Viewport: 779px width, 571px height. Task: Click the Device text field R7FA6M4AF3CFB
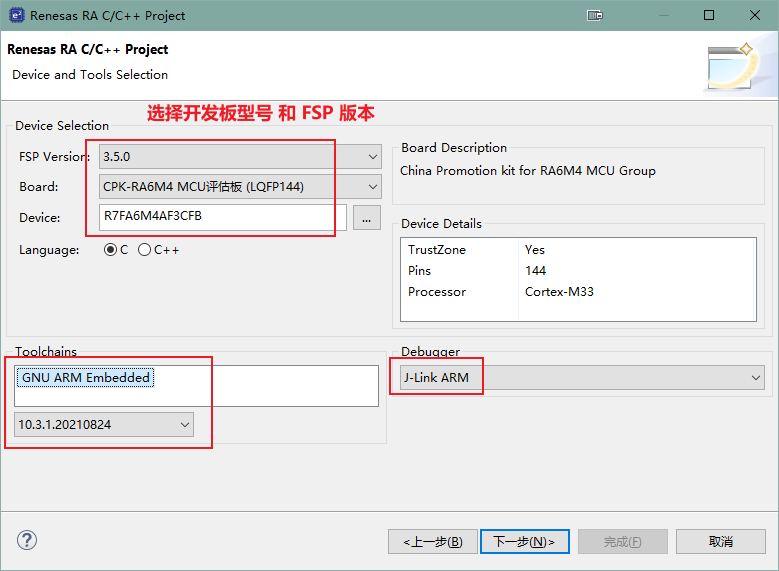[x=222, y=217]
